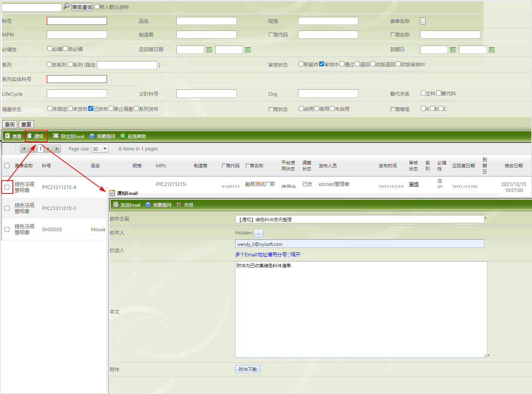
Task: Click the 高级查询 button
Action: click(82, 7)
